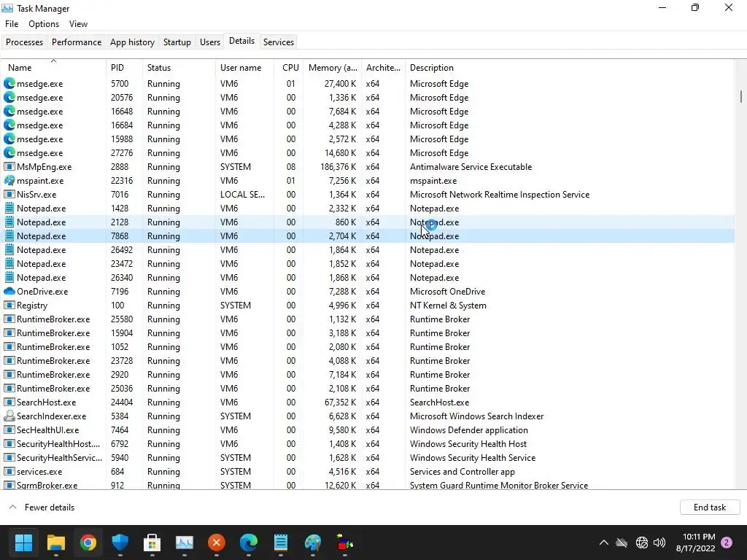Click the SecHealthUI.exe process icon
This screenshot has width=747, height=560.
9,429
